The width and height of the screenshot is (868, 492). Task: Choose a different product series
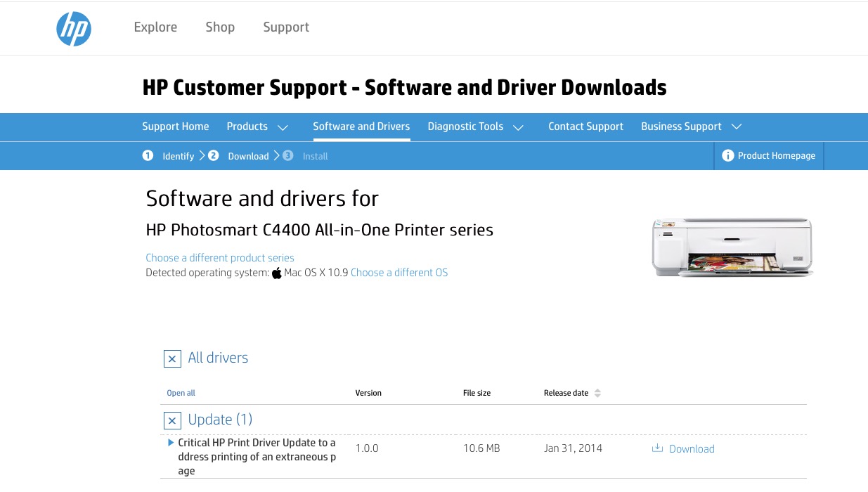click(220, 258)
